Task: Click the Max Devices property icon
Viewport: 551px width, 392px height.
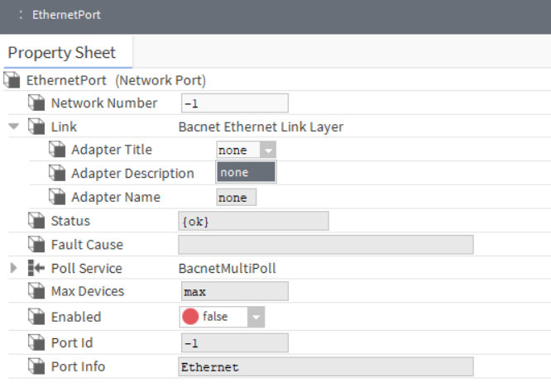Action: [36, 292]
